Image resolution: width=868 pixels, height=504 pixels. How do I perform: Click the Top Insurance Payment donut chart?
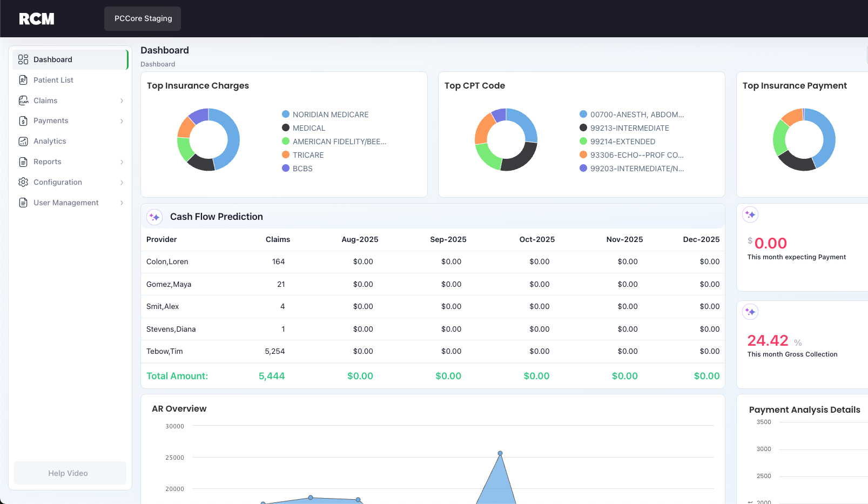pyautogui.click(x=804, y=139)
